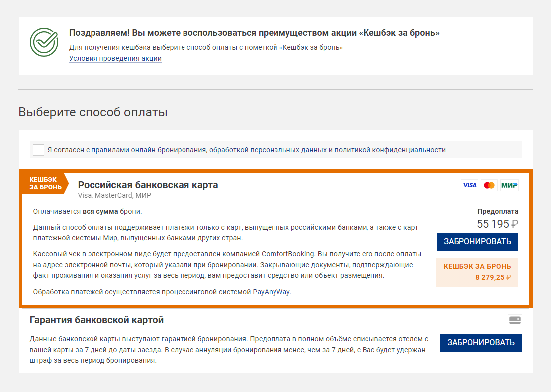Select «Российская банковская карта» payment heading
This screenshot has height=392, width=551.
148,185
